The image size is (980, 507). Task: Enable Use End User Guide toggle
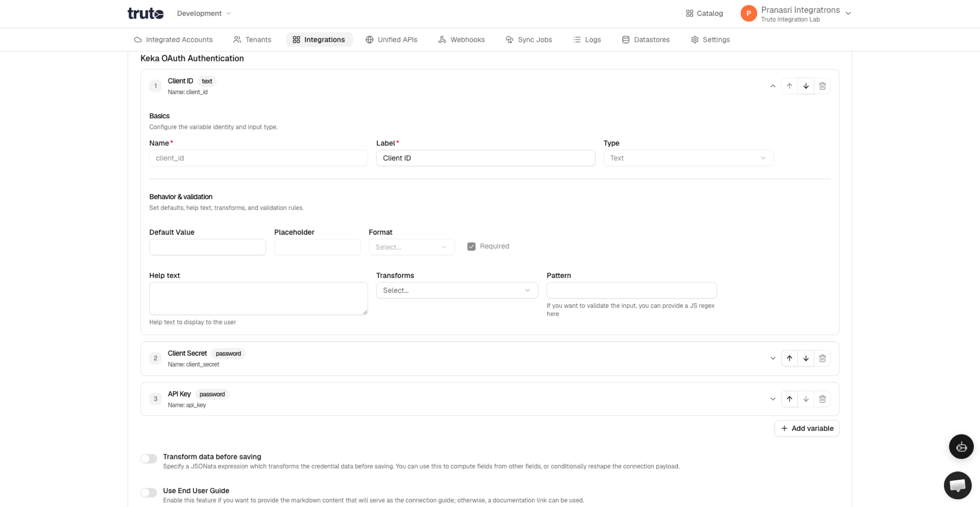point(149,493)
